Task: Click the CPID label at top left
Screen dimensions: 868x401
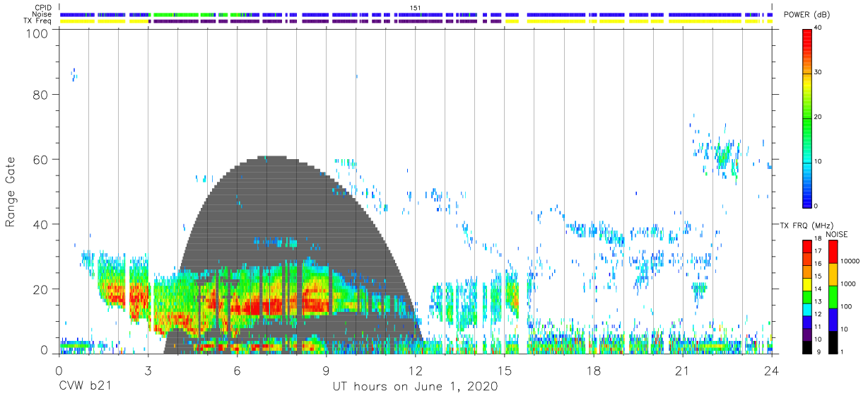Action: point(42,8)
